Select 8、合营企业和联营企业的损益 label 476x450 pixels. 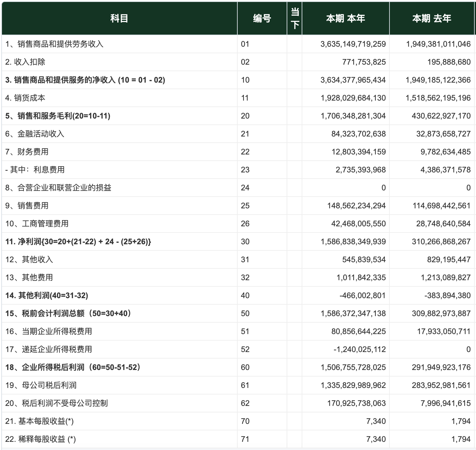tap(58, 188)
